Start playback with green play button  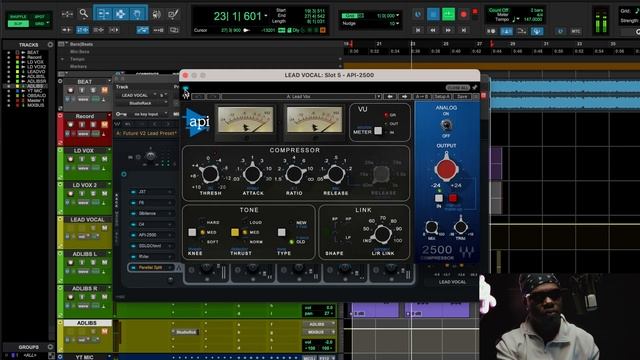[448, 14]
